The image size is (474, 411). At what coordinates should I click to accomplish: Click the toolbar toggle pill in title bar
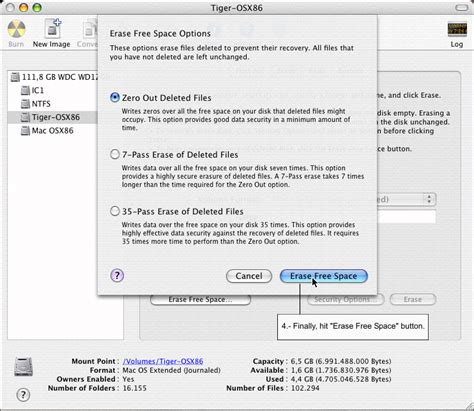(462, 7)
